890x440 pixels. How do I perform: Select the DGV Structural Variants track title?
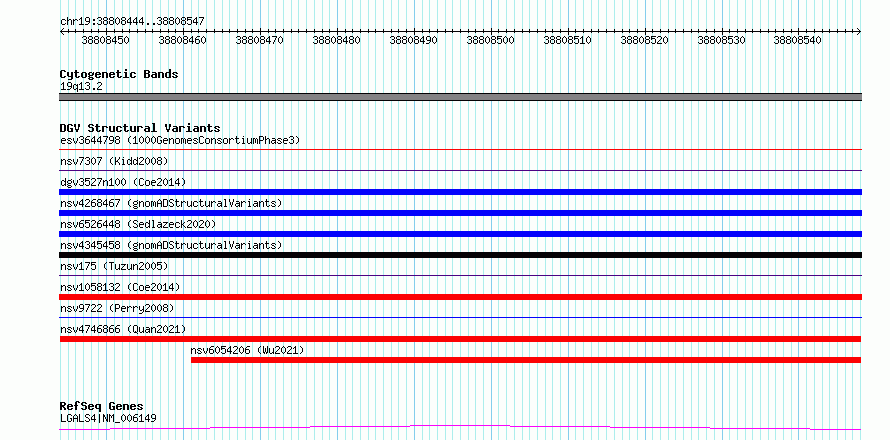point(140,128)
